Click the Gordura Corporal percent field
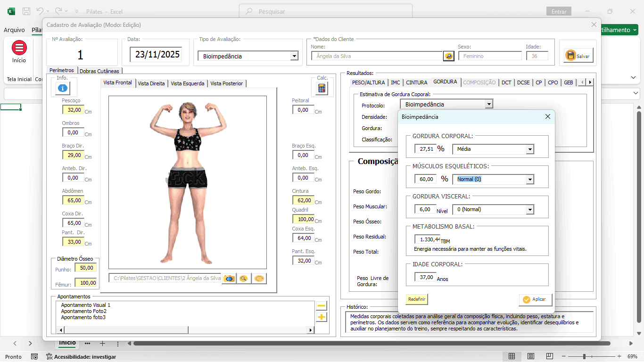 (425, 149)
